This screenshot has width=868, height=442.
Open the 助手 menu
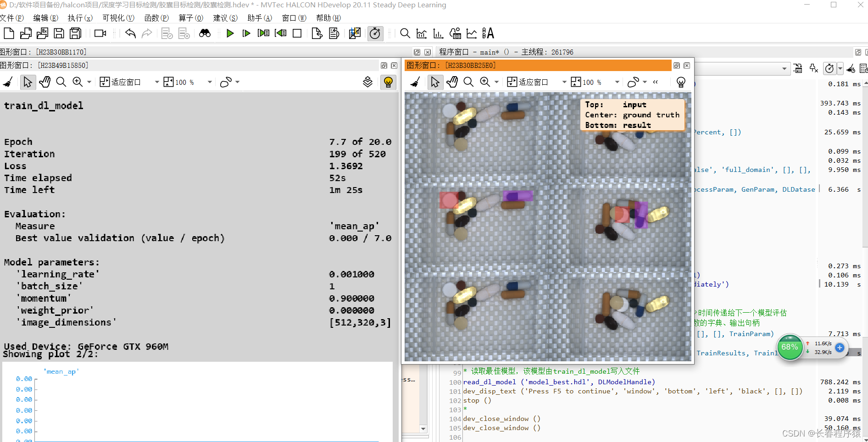point(260,18)
